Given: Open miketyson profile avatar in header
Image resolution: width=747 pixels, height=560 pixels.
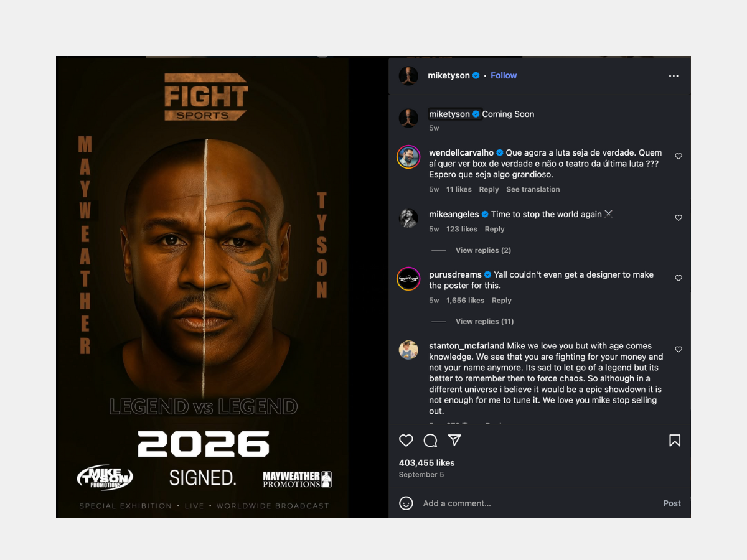Looking at the screenshot, I should click(408, 76).
